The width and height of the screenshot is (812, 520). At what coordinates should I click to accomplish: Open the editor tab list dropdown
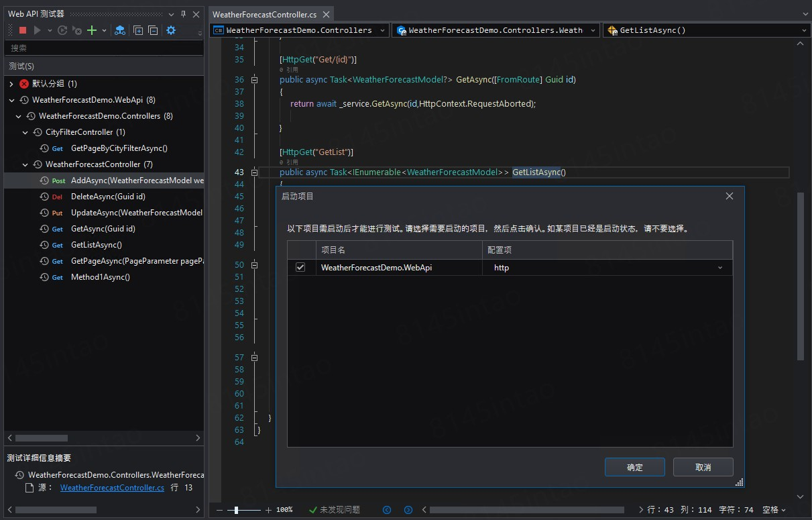(805, 14)
